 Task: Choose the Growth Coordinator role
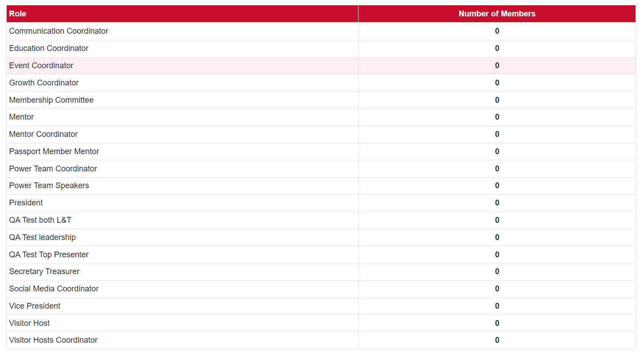click(x=44, y=83)
